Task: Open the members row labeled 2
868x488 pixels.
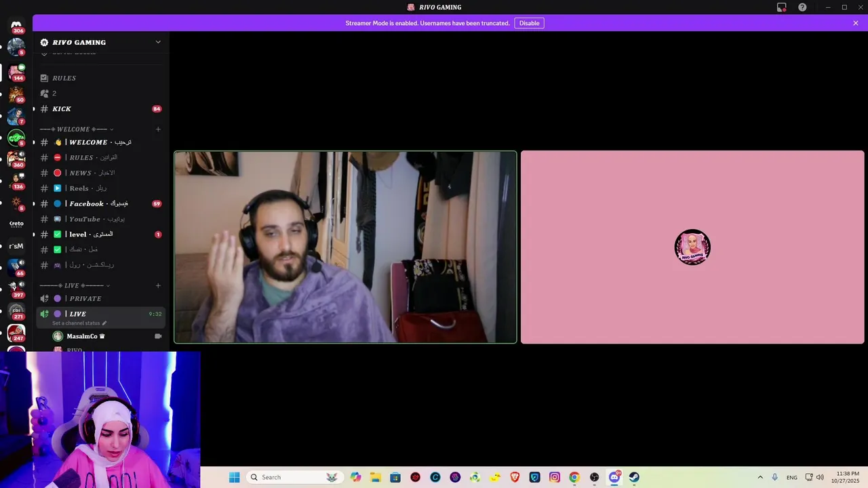Action: 101,94
